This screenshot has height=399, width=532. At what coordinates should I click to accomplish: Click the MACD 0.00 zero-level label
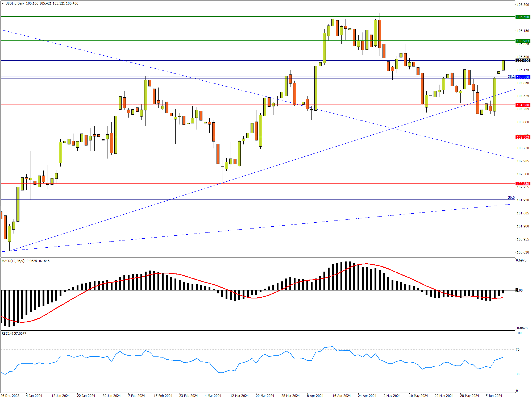pyautogui.click(x=519, y=290)
